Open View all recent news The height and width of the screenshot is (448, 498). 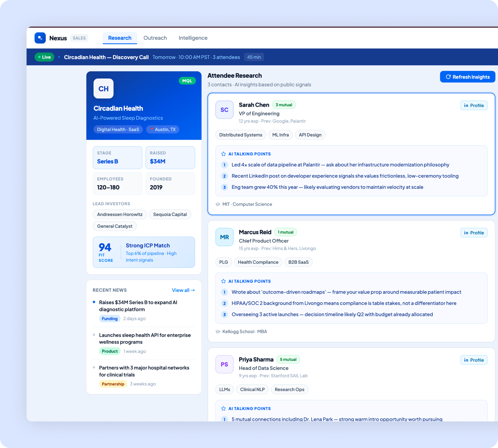[183, 290]
